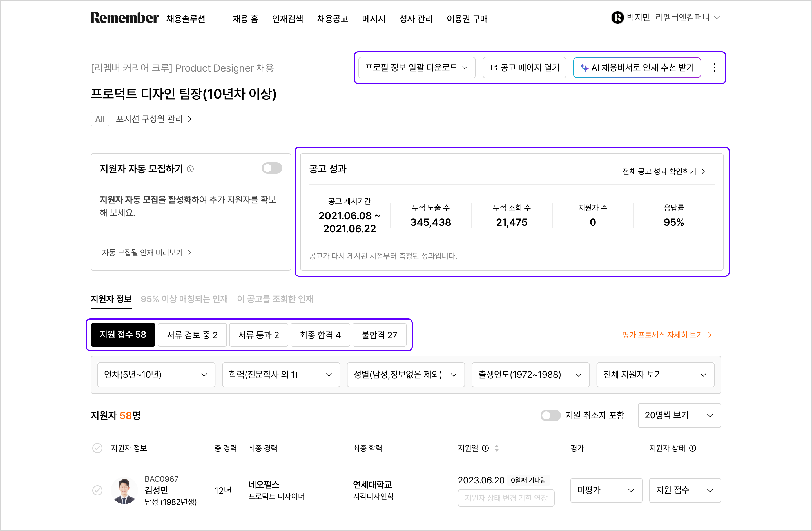The height and width of the screenshot is (531, 812).
Task: Click 김성민's profile photo thumbnail
Action: point(124,491)
